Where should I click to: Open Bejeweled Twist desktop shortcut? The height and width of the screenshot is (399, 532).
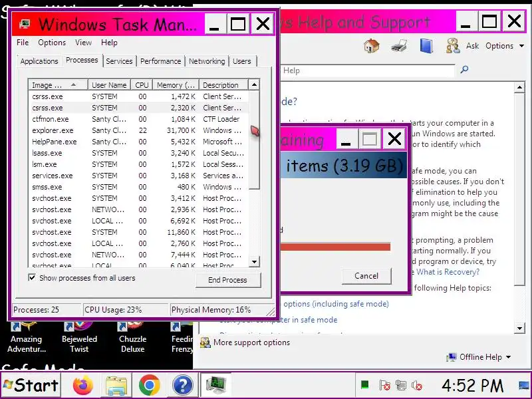click(79, 338)
